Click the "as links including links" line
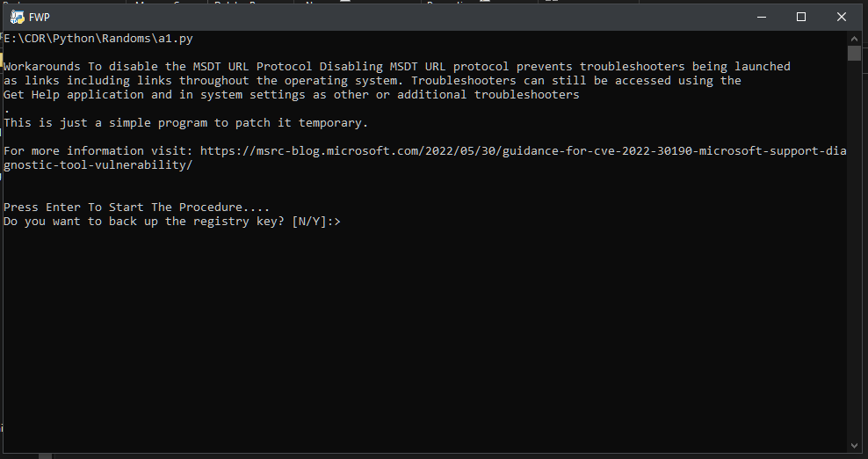This screenshot has height=459, width=868. pyautogui.click(x=372, y=80)
